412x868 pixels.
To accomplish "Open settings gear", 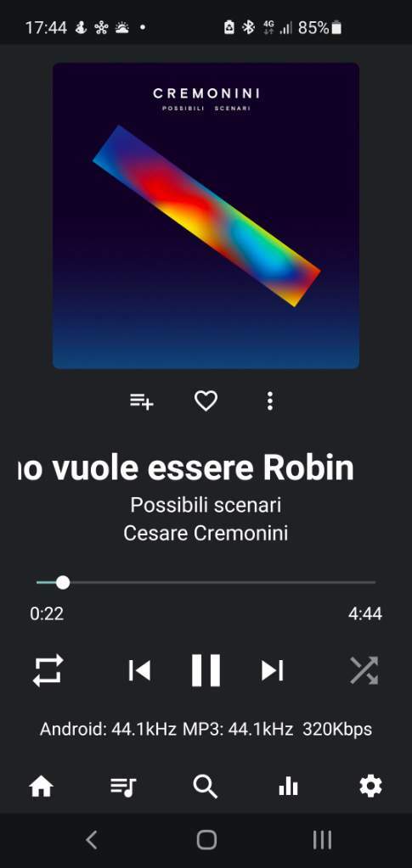I will point(370,786).
